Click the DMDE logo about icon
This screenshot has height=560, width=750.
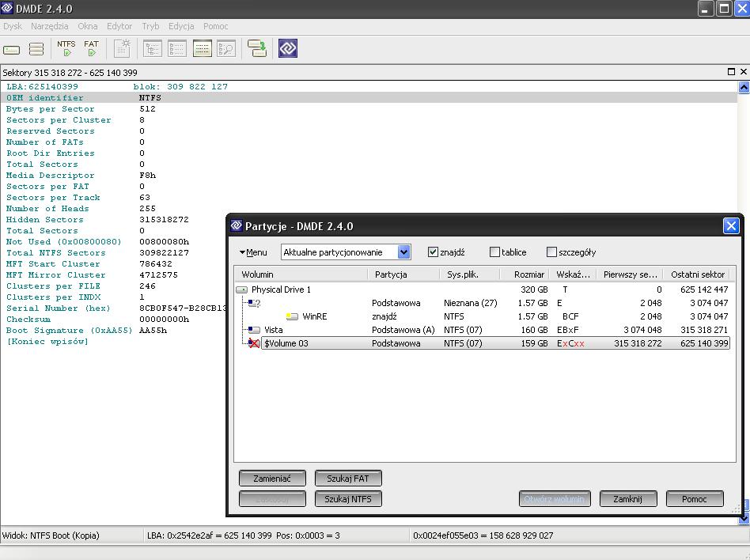288,48
